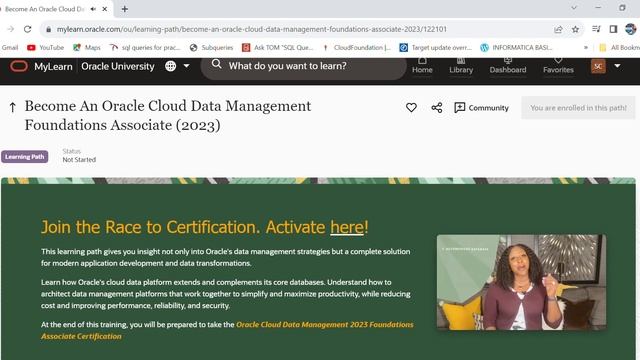
Task: Share this page from the address bar
Action: (558, 29)
